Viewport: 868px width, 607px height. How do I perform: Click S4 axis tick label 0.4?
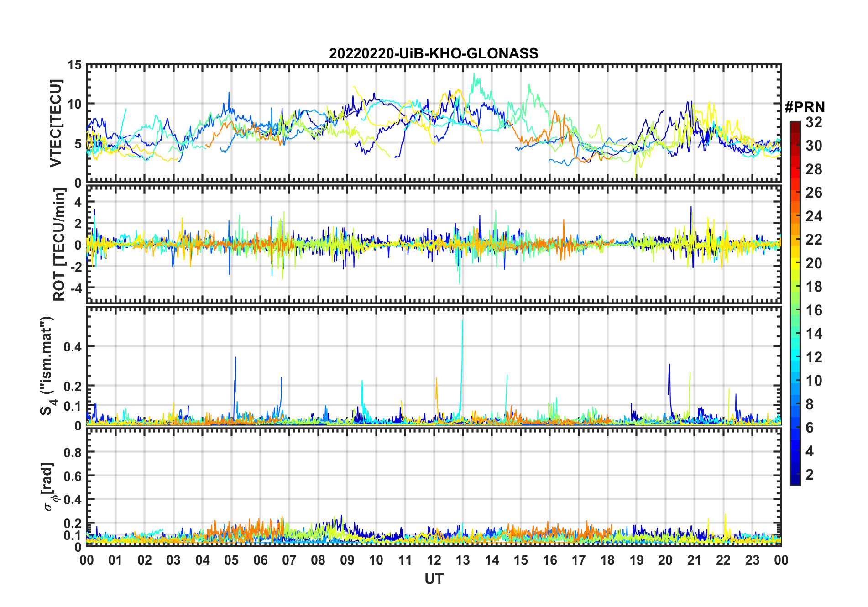(73, 347)
